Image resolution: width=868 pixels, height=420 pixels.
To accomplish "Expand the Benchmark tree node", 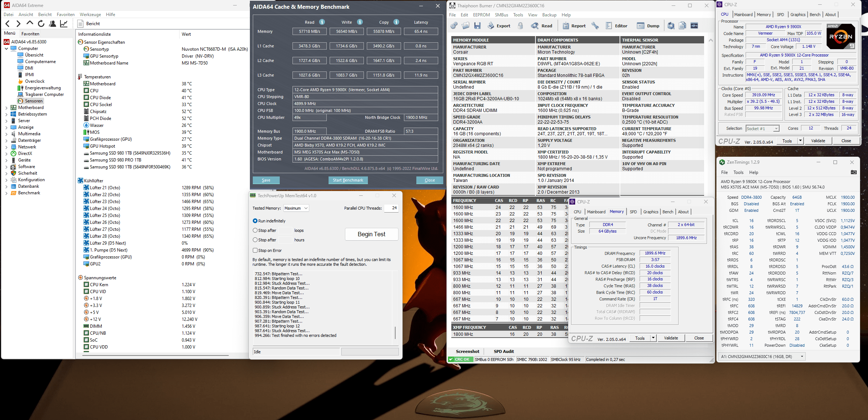I will click(x=6, y=193).
